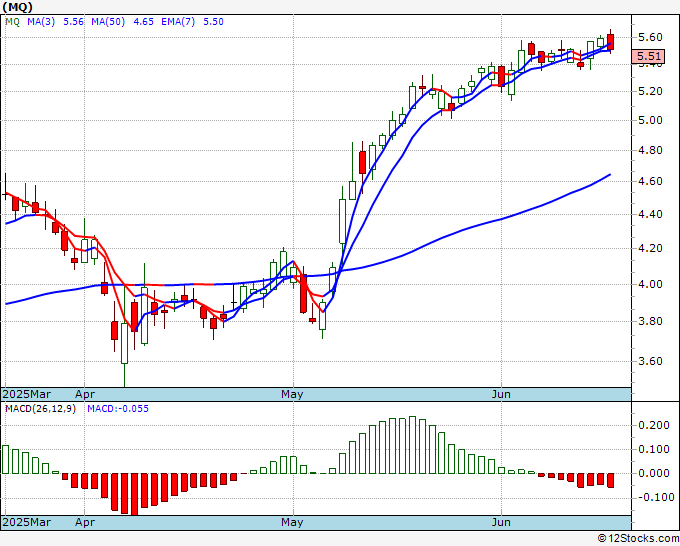Click Jun on the MACD date axis
This screenshot has width=680, height=546.
(501, 522)
